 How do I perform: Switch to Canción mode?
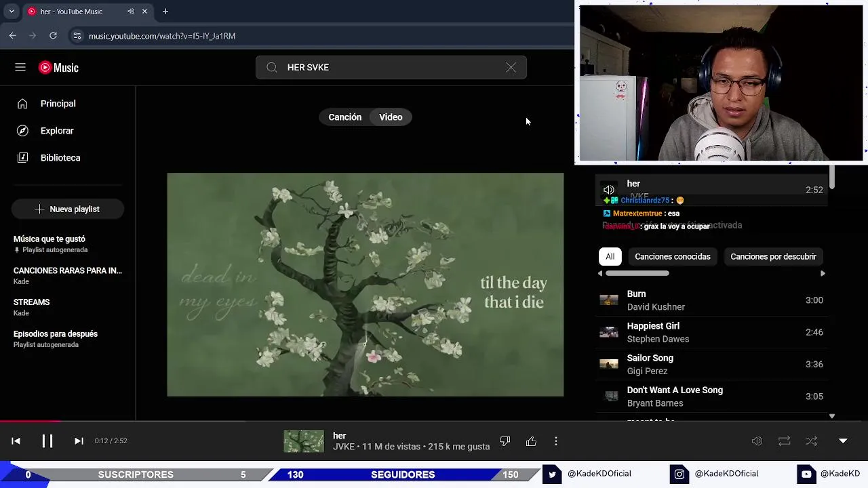pyautogui.click(x=344, y=117)
